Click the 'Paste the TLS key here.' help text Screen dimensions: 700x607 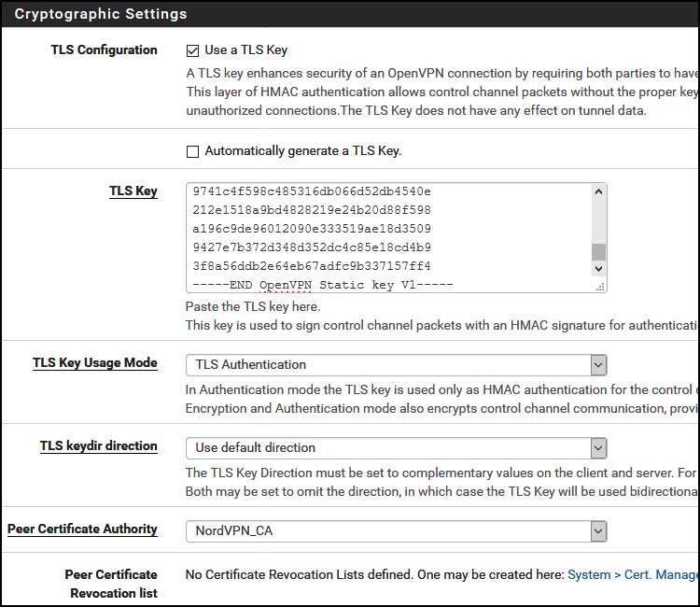(253, 307)
